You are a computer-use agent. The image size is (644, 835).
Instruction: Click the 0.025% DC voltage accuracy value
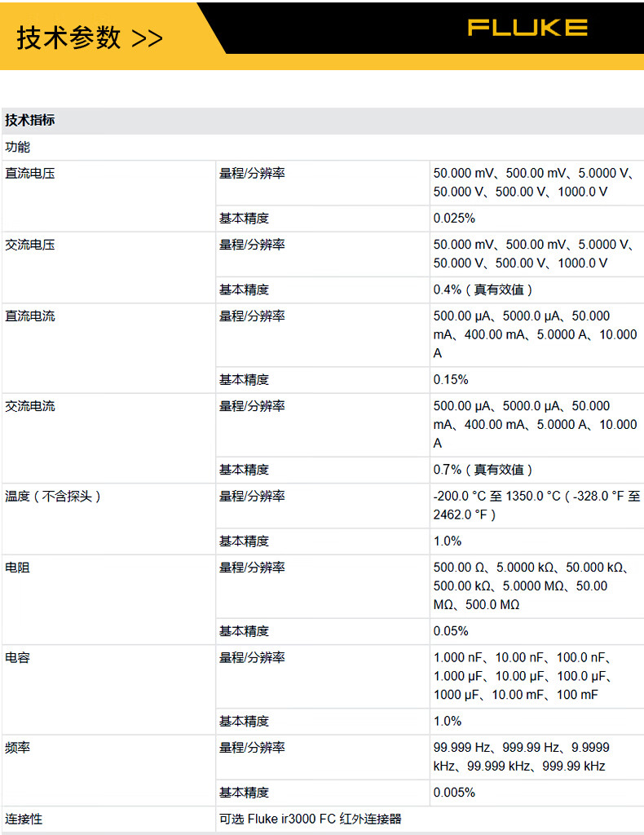[x=454, y=218]
